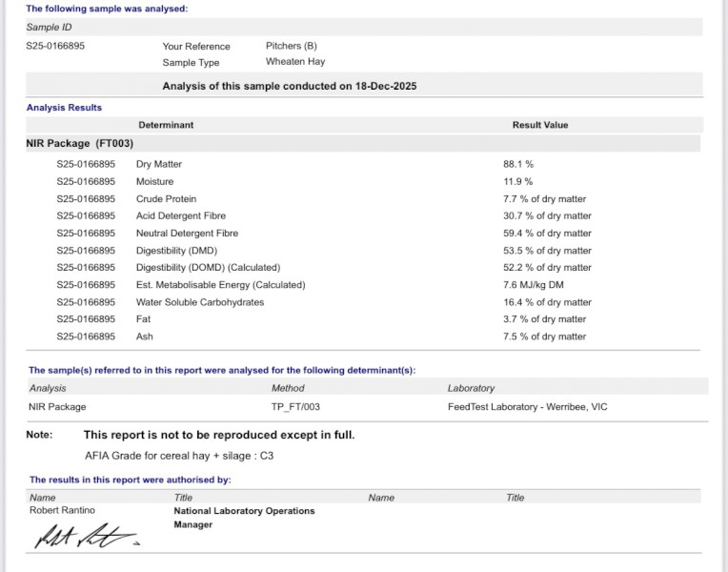Select the 'NIR Package (FT003)' section row
728x572 pixels.
point(80,144)
